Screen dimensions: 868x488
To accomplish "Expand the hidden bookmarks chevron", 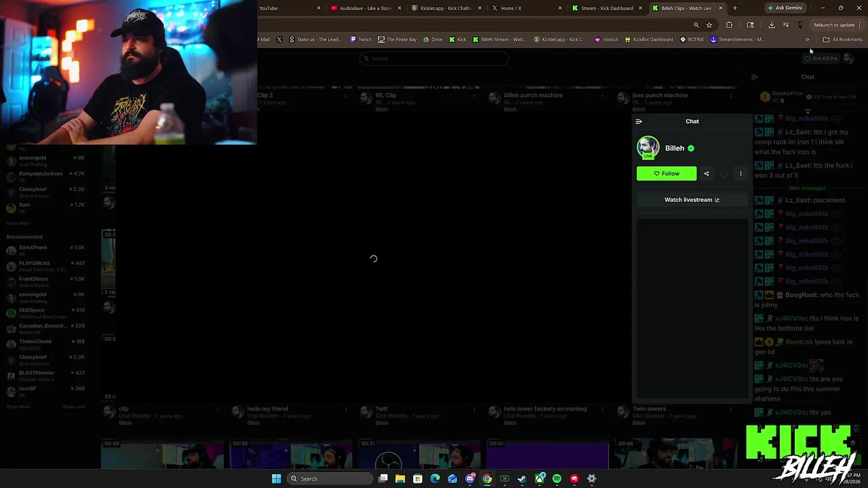I will click(x=808, y=39).
